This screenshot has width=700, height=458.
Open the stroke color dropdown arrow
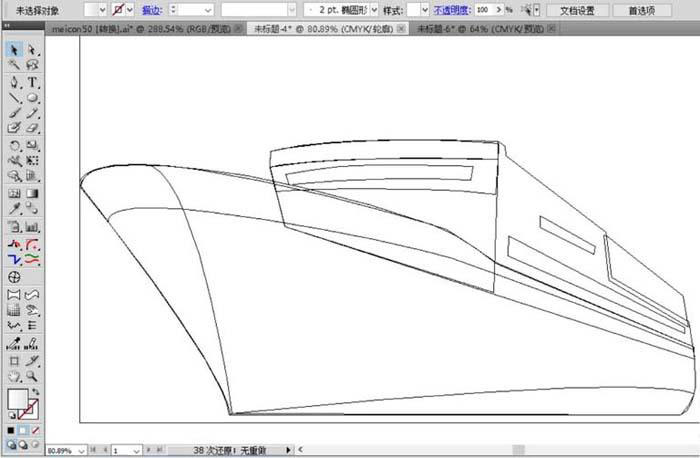coord(130,10)
